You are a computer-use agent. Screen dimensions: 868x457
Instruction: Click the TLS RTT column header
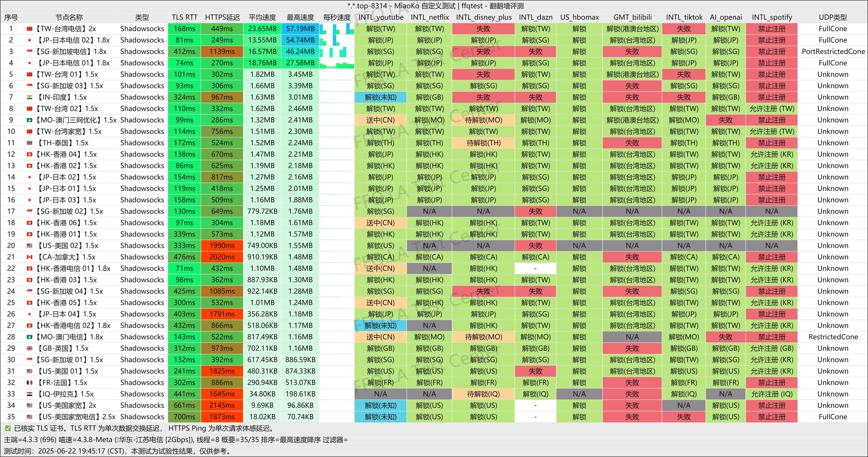[x=184, y=18]
